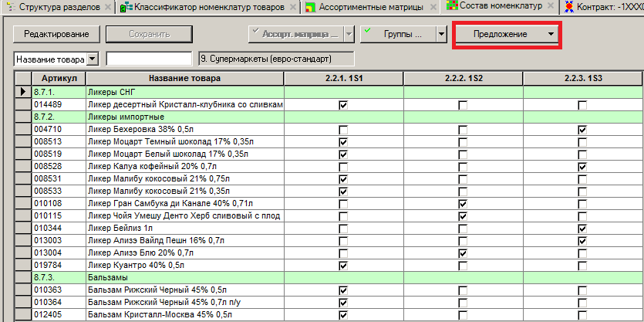Uncheck 1S3 for Ликер Бейлиз 1л
This screenshot has width=644, height=322.
[582, 229]
